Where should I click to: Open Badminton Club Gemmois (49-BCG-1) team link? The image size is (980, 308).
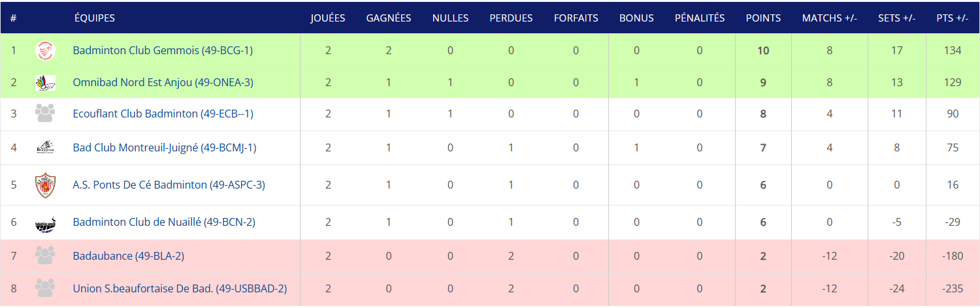[x=163, y=50]
